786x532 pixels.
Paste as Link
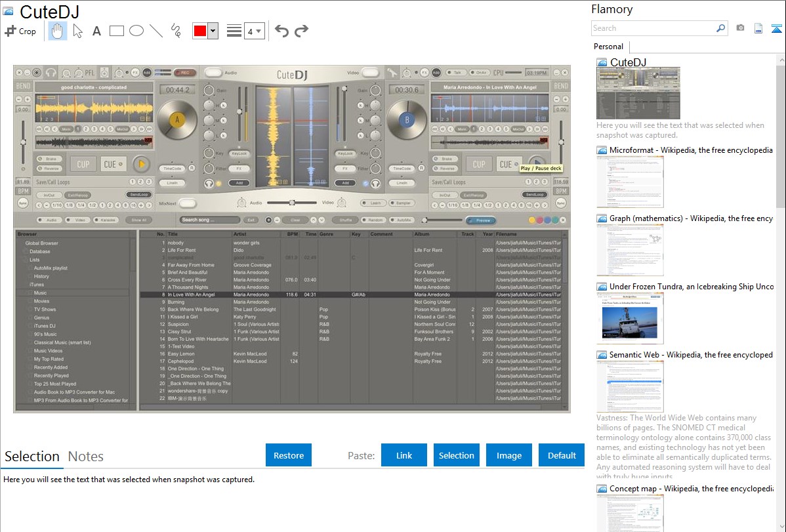404,455
